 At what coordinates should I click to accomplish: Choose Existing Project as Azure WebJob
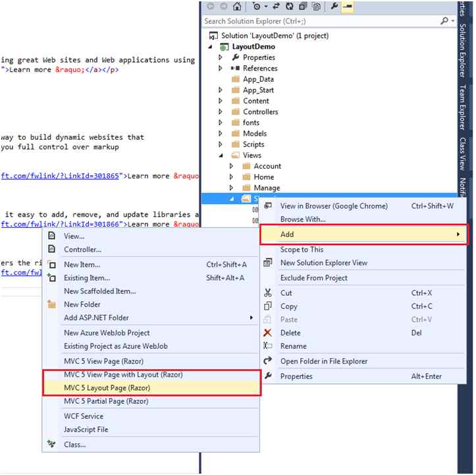(116, 347)
